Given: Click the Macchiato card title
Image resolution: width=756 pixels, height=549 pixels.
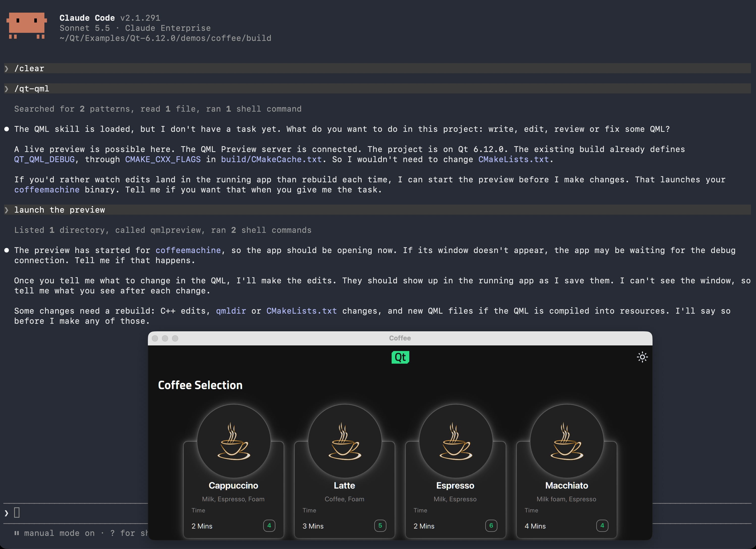Looking at the screenshot, I should point(566,486).
